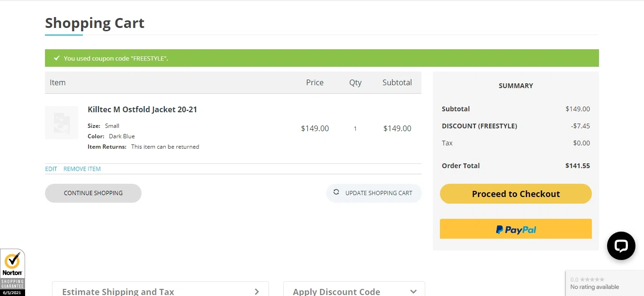Image resolution: width=644 pixels, height=296 pixels.
Task: Expand the Estimate Shipping and Tax section
Action: pyautogui.click(x=118, y=292)
